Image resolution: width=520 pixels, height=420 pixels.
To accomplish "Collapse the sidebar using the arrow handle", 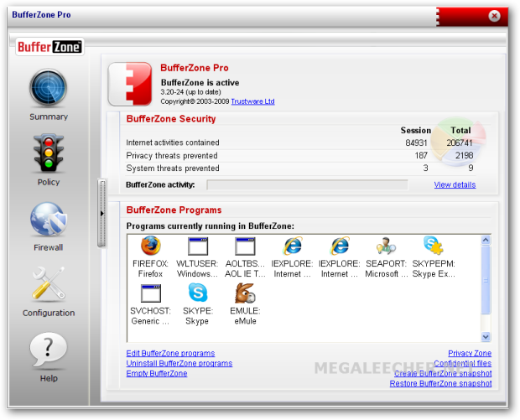I will coord(101,214).
